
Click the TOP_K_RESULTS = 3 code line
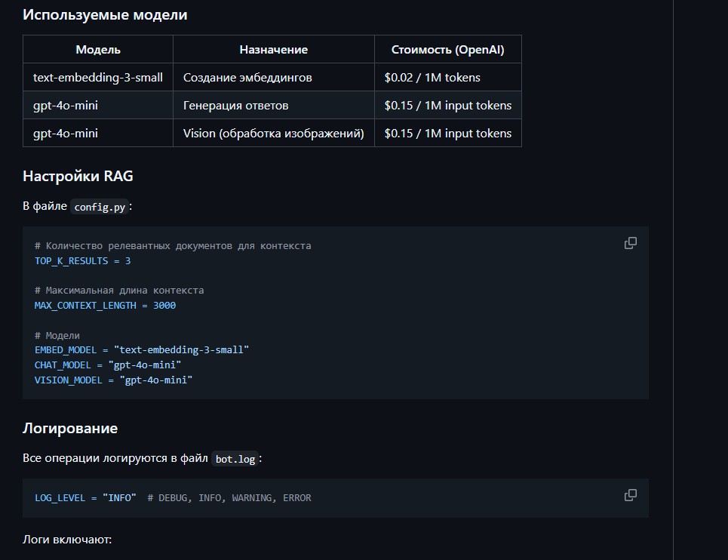pos(83,261)
